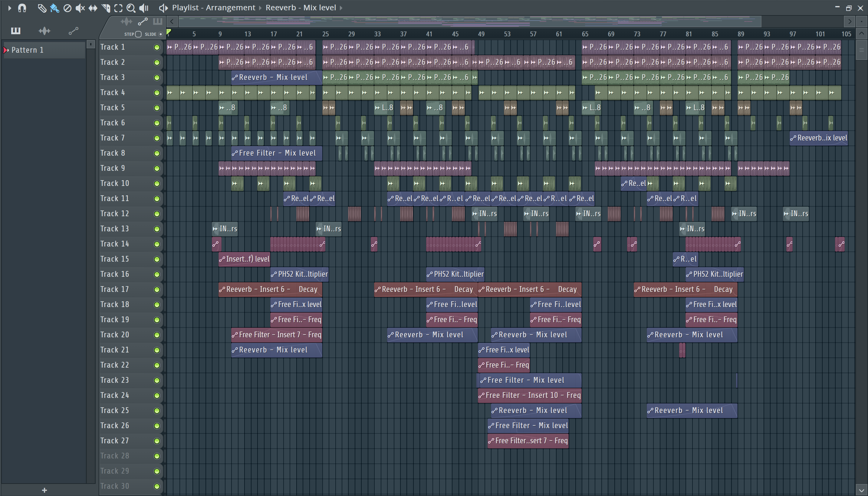Mute Track 21 using its green light
Image resolution: width=868 pixels, height=496 pixels.
[x=157, y=350]
